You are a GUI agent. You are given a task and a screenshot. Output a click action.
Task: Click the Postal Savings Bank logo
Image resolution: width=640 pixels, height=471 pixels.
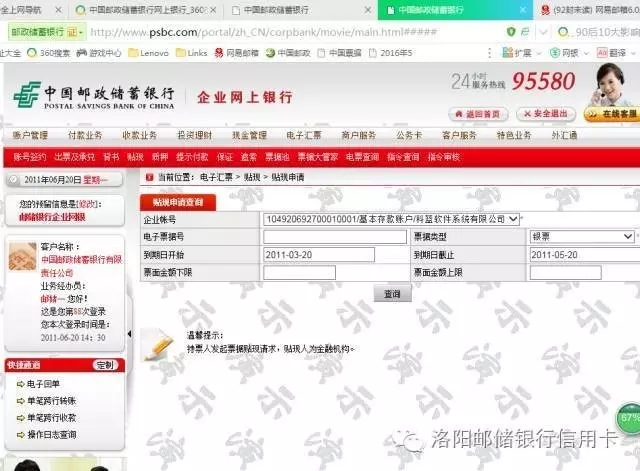pyautogui.click(x=95, y=96)
